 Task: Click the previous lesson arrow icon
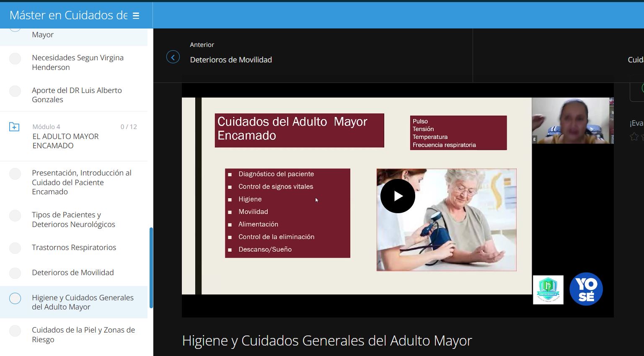173,57
